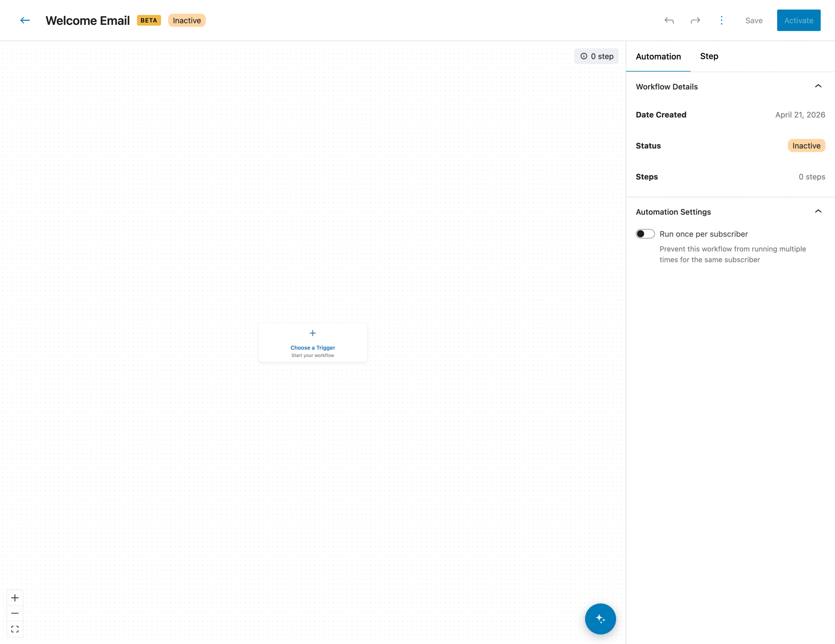Viewport: 835px width, 644px height.
Task: Collapse the Automation Settings section
Action: point(818,211)
